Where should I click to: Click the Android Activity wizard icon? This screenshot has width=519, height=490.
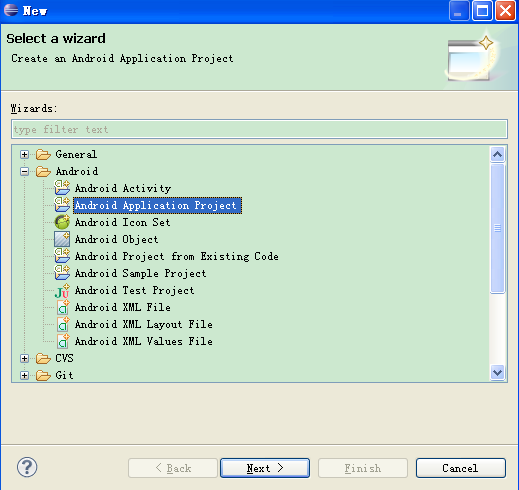[62, 188]
